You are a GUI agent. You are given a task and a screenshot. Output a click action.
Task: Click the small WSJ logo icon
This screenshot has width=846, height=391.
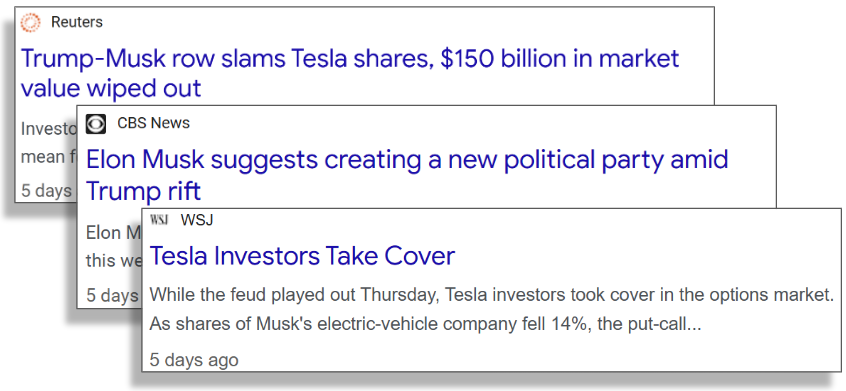pos(159,220)
